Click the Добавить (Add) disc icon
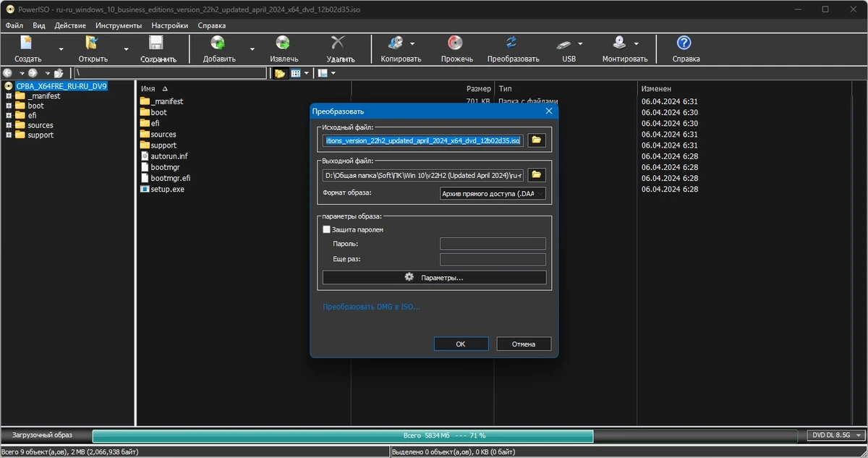 [x=218, y=43]
